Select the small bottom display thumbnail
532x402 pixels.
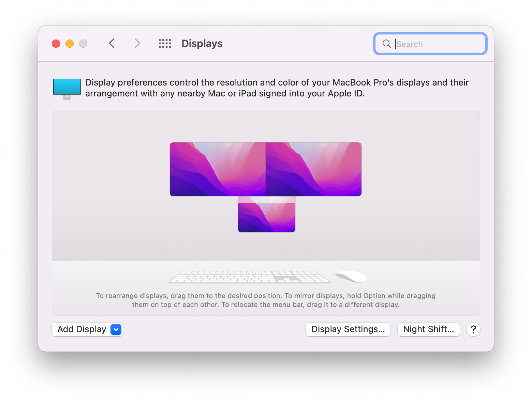tap(267, 214)
